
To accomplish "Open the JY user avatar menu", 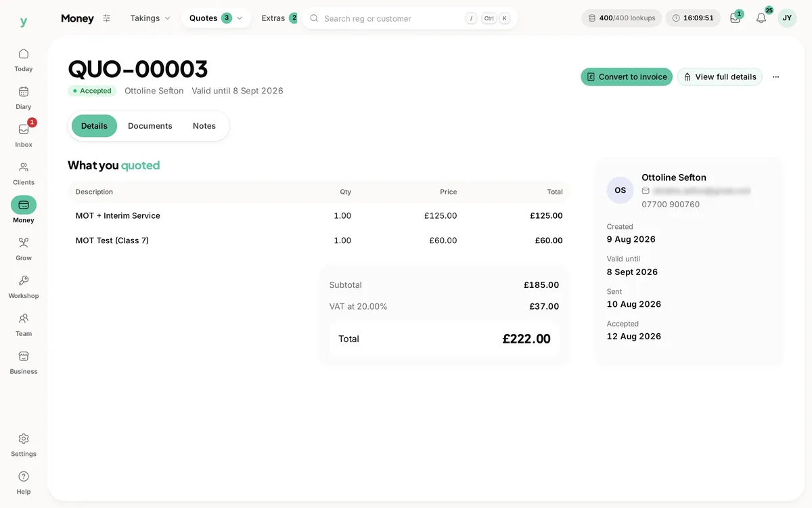I will pyautogui.click(x=787, y=18).
